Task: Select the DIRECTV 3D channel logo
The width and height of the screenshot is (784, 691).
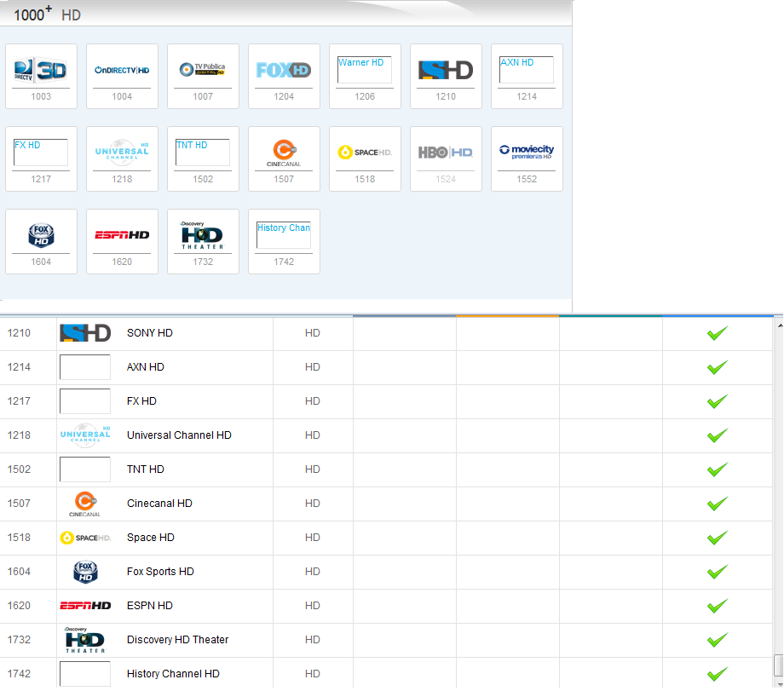Action: 40,70
